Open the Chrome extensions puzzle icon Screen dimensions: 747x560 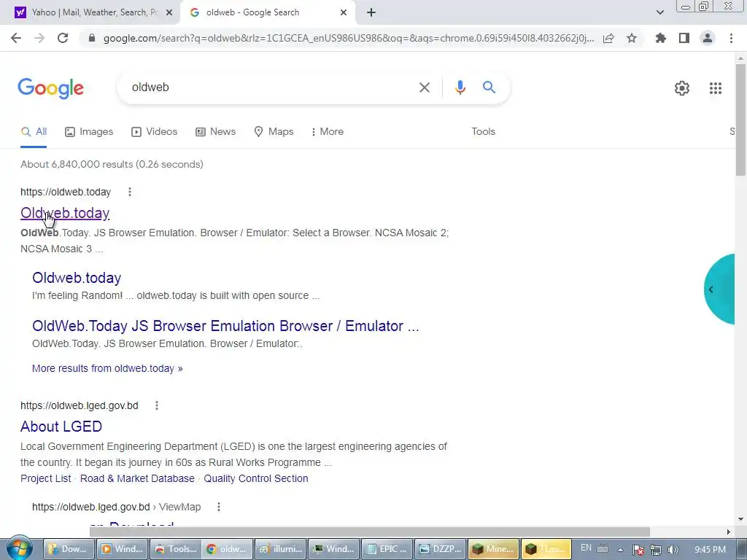[x=661, y=38]
